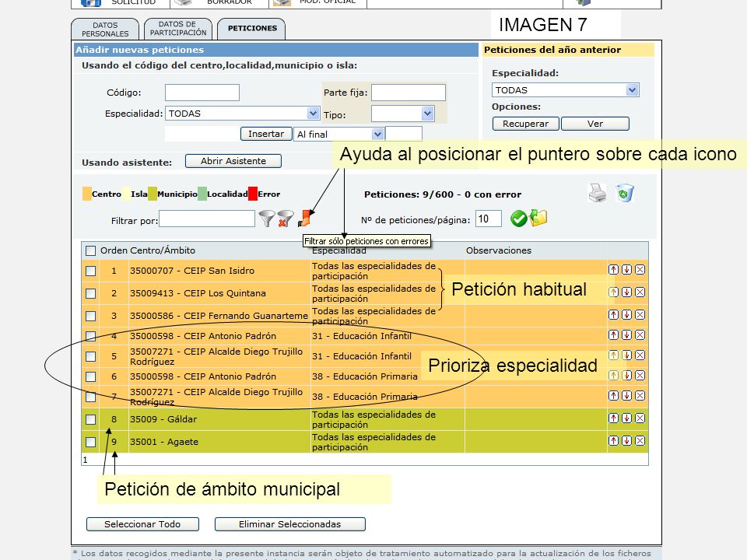Image resolution: width=747 pixels, height=560 pixels.
Task: Click page number 1 below the list
Action: point(86,460)
